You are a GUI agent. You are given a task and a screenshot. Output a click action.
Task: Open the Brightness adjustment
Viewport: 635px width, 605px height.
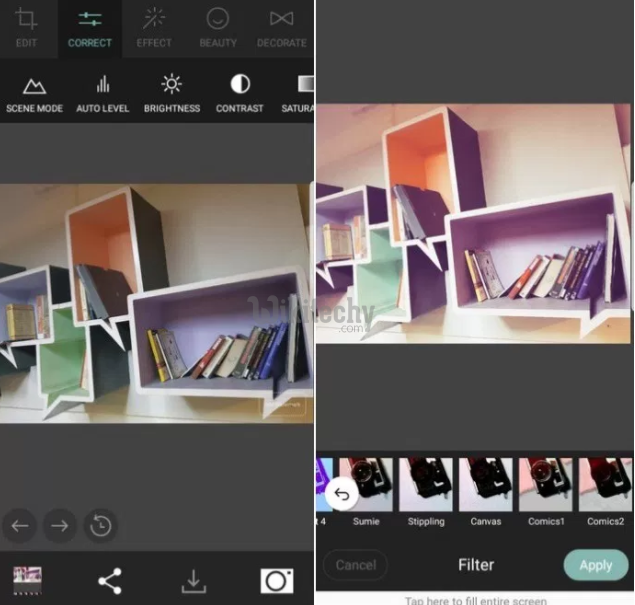[172, 93]
